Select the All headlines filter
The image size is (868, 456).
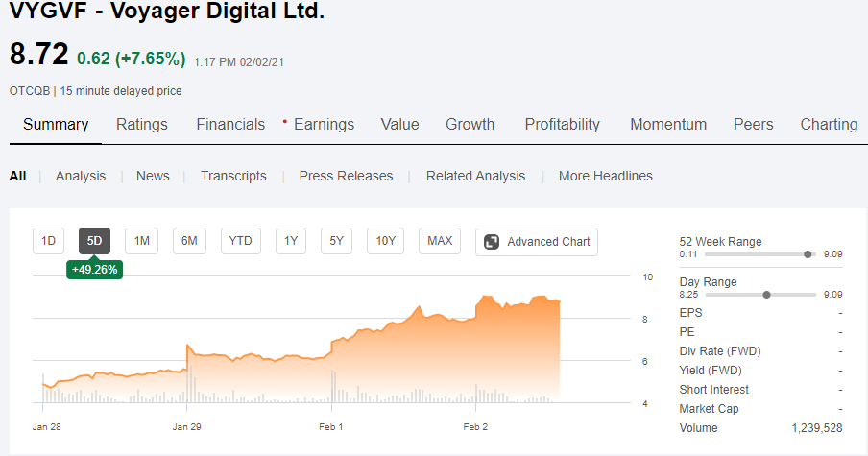tap(17, 176)
